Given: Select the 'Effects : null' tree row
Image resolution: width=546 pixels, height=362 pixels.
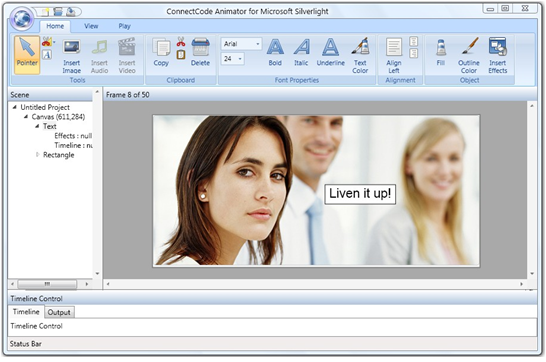Looking at the screenshot, I should [x=73, y=136].
